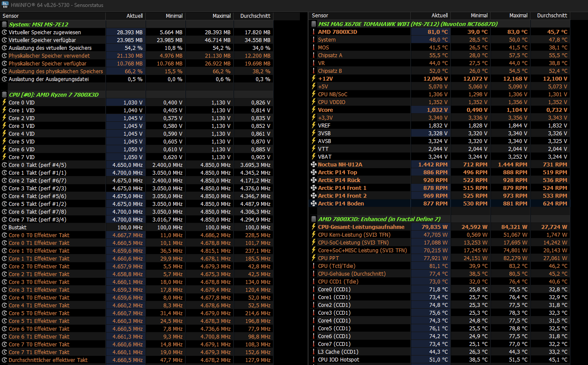
Task: Select the CPU CCD1 (Tdie) row
Action: coord(440,282)
